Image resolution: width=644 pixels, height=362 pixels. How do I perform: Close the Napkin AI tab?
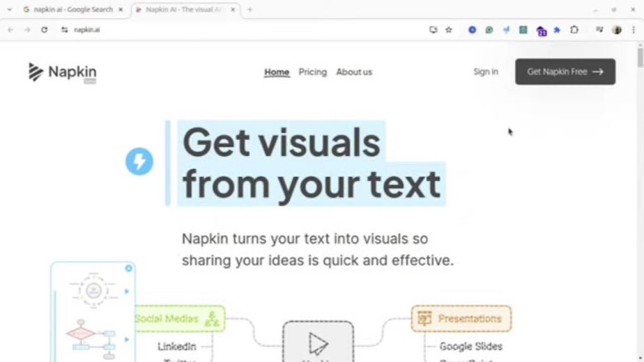[x=233, y=10]
